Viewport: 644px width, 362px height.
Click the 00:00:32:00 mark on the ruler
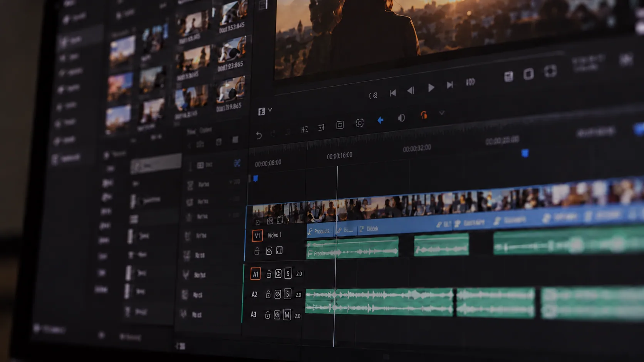tap(417, 148)
